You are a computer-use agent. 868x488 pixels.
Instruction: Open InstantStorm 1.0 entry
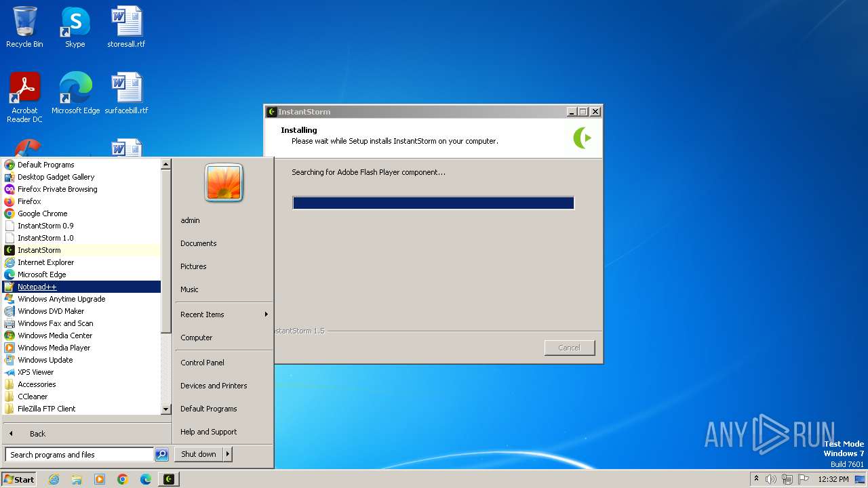81,238
